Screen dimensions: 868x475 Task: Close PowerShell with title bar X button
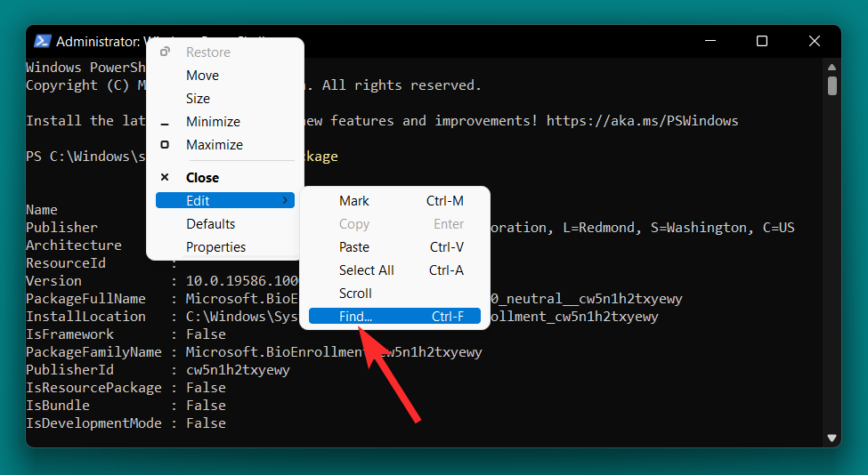tap(814, 41)
